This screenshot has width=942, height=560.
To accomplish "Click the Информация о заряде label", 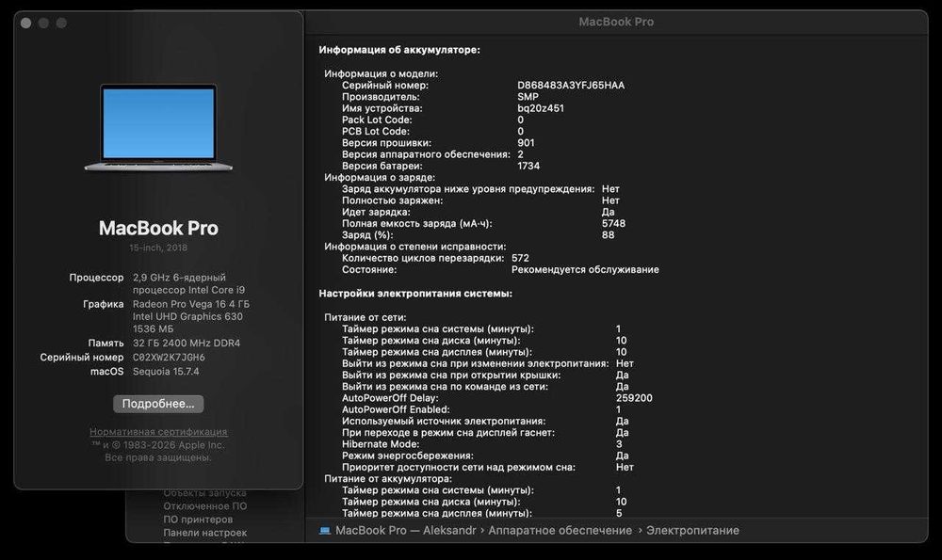I will [380, 177].
